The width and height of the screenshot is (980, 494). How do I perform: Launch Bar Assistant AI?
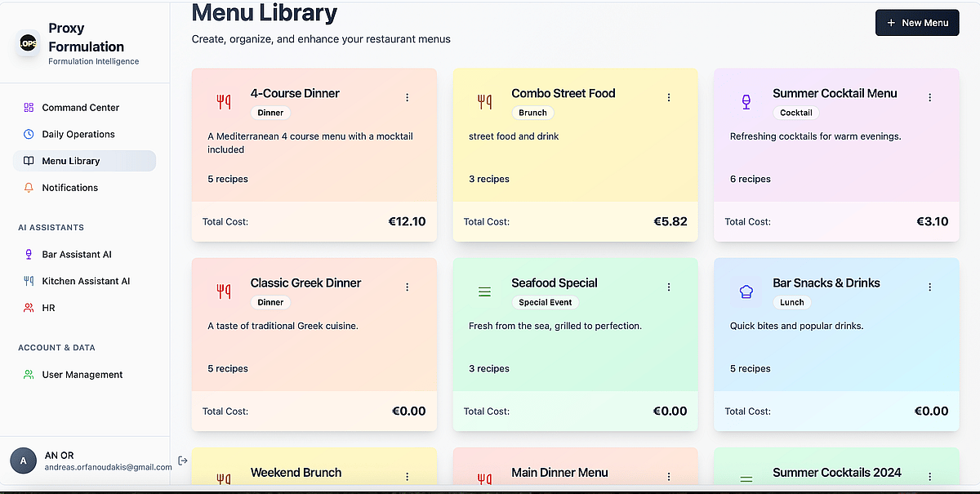pos(77,255)
